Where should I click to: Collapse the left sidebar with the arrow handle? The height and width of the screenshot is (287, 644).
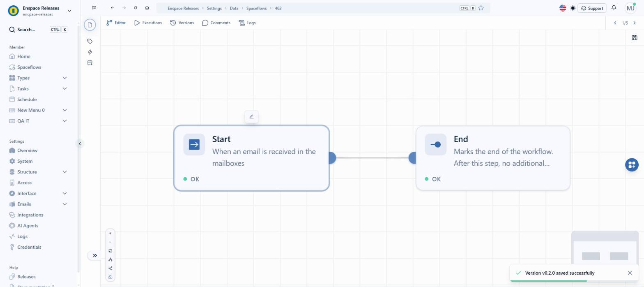pos(80,143)
